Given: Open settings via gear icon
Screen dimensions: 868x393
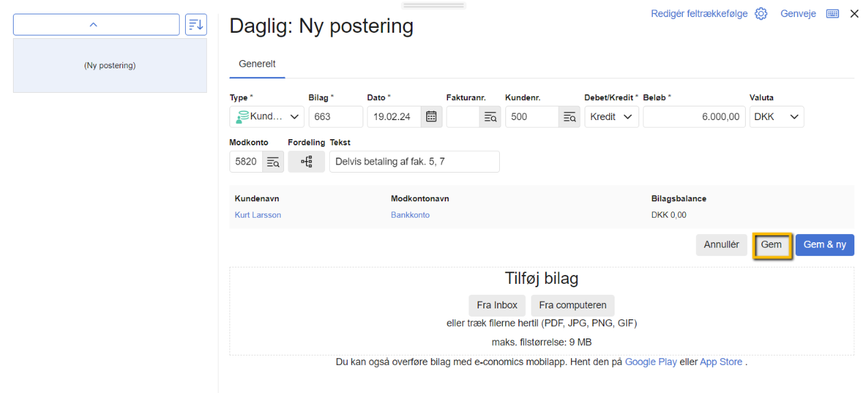Looking at the screenshot, I should (x=761, y=13).
